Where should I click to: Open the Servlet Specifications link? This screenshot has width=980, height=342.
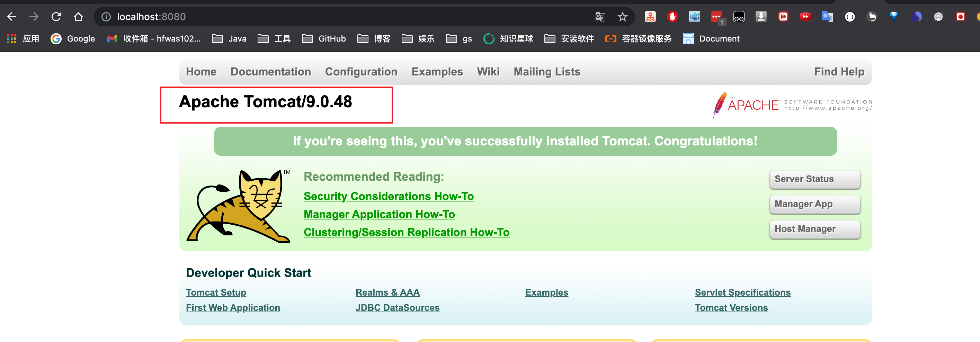click(x=742, y=292)
